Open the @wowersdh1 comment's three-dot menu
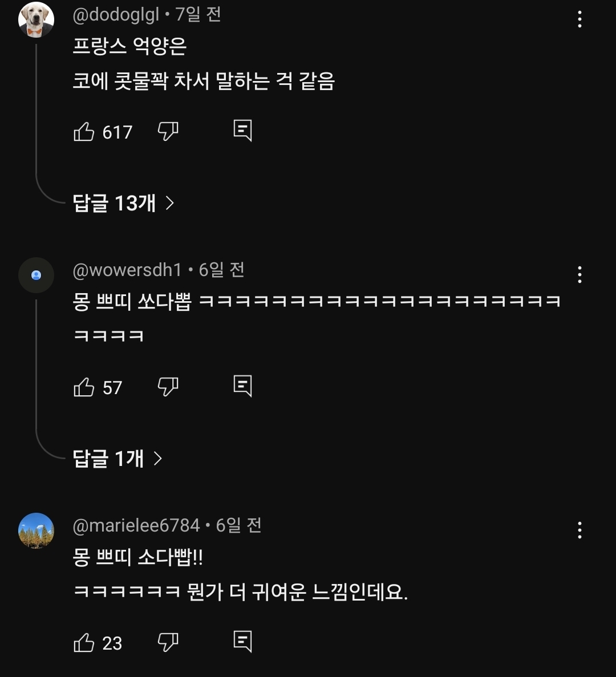This screenshot has width=616, height=677. 579,274
